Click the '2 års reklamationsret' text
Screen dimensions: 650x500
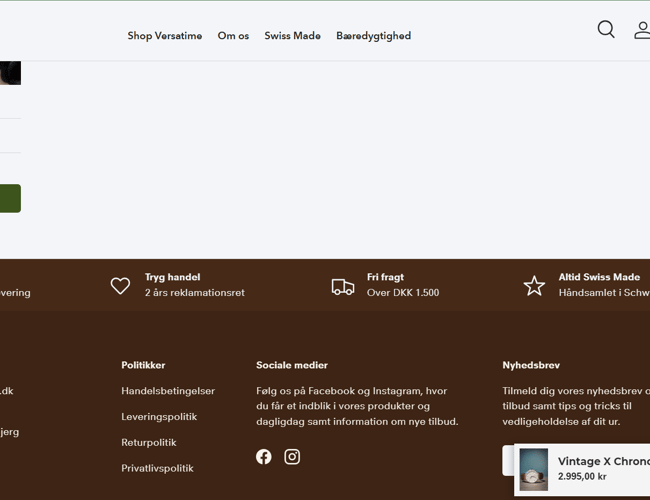[x=195, y=293]
